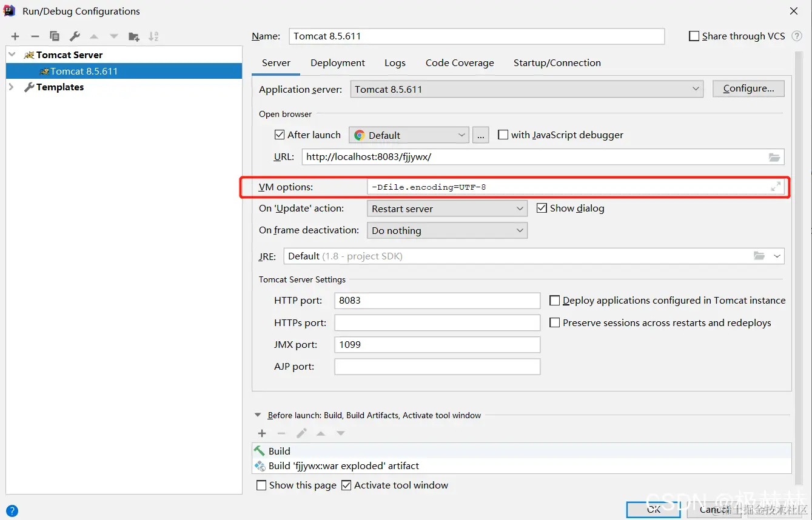
Task: Click the URL input field
Action: coord(543,157)
